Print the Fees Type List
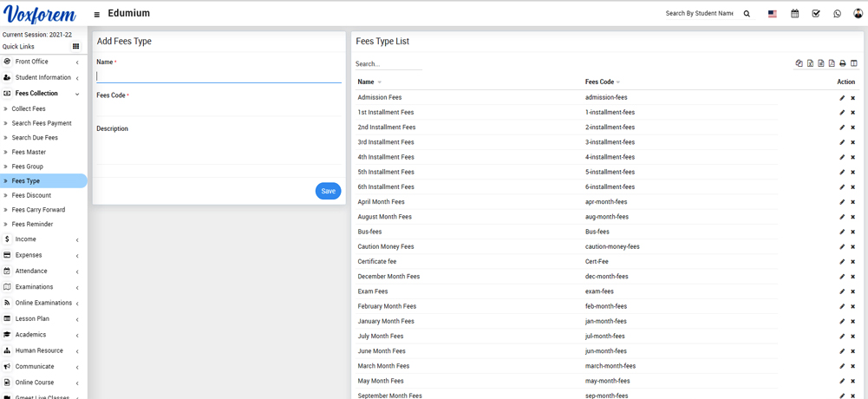 [x=843, y=63]
